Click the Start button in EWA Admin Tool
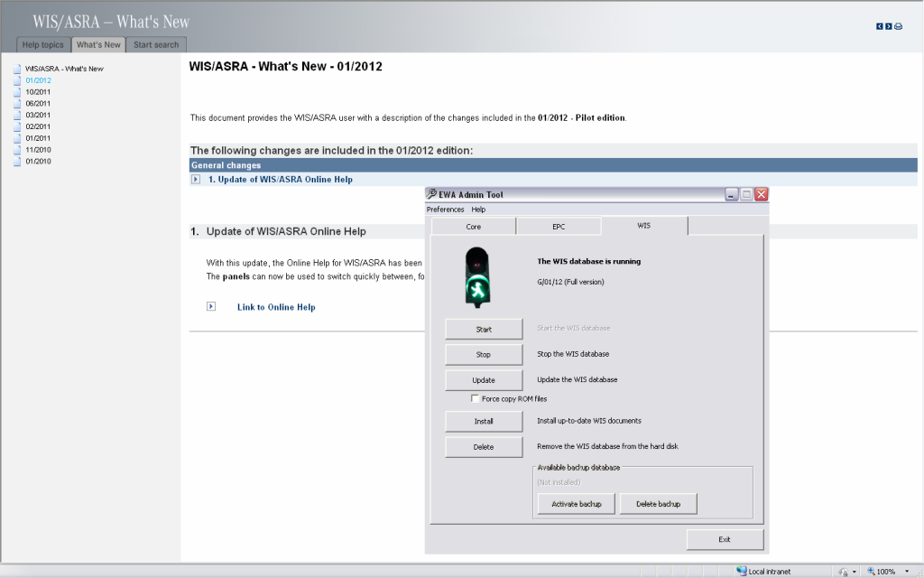Viewport: 924px width, 578px height. [484, 329]
